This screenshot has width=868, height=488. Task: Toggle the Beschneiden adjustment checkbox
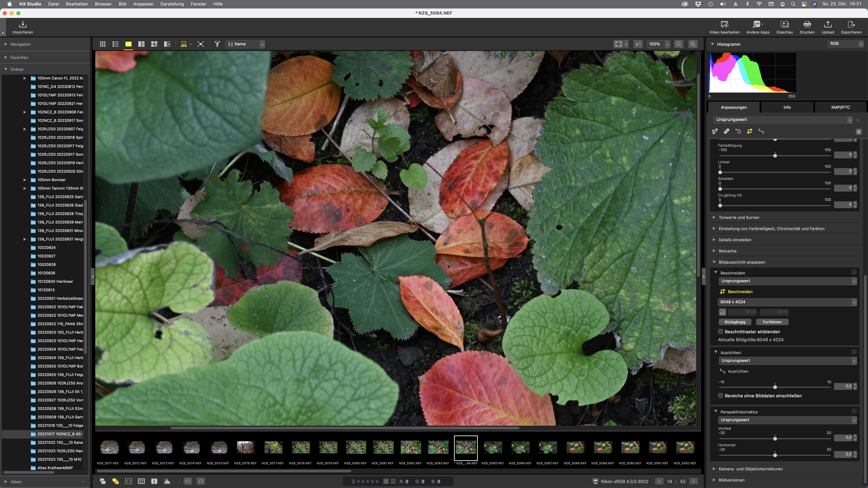(854, 272)
